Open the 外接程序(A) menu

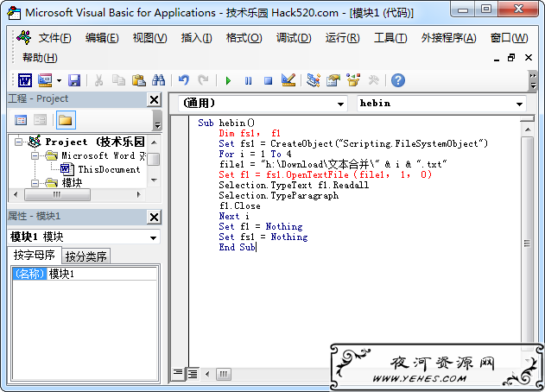(448, 38)
